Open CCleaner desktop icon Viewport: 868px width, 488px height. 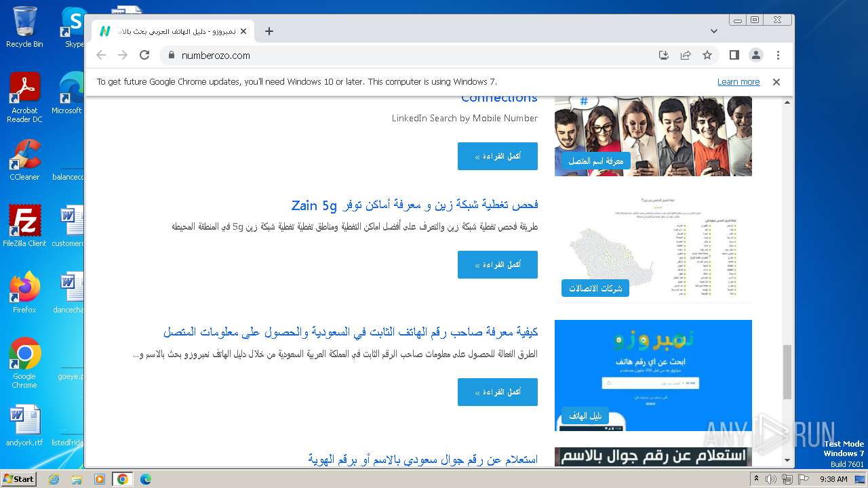(x=24, y=160)
